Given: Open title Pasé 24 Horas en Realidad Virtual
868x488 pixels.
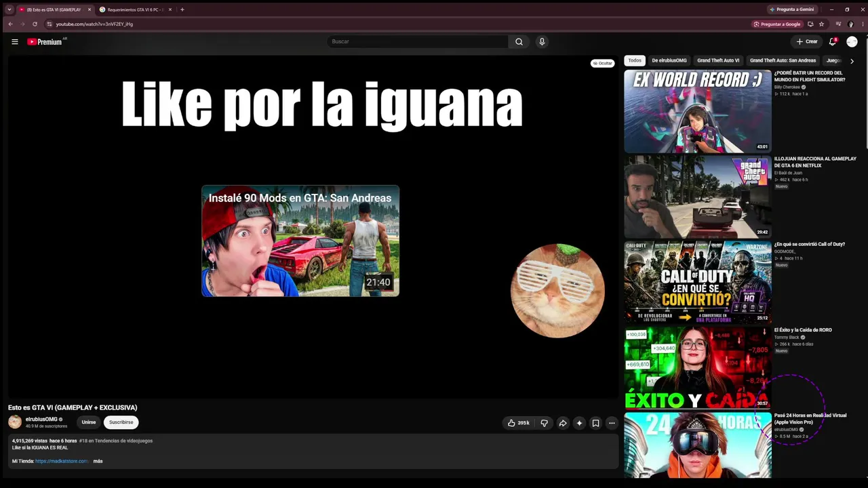Looking at the screenshot, I should point(810,419).
